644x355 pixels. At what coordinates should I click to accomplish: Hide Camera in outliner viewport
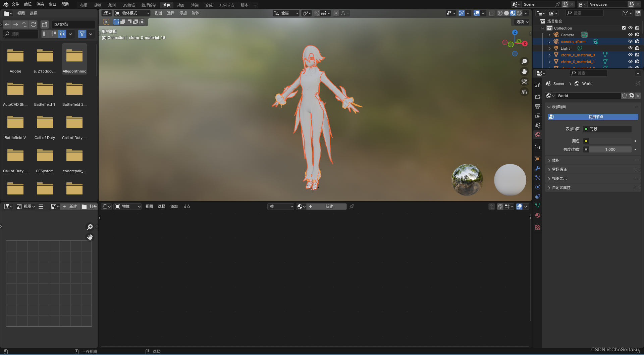pos(630,35)
